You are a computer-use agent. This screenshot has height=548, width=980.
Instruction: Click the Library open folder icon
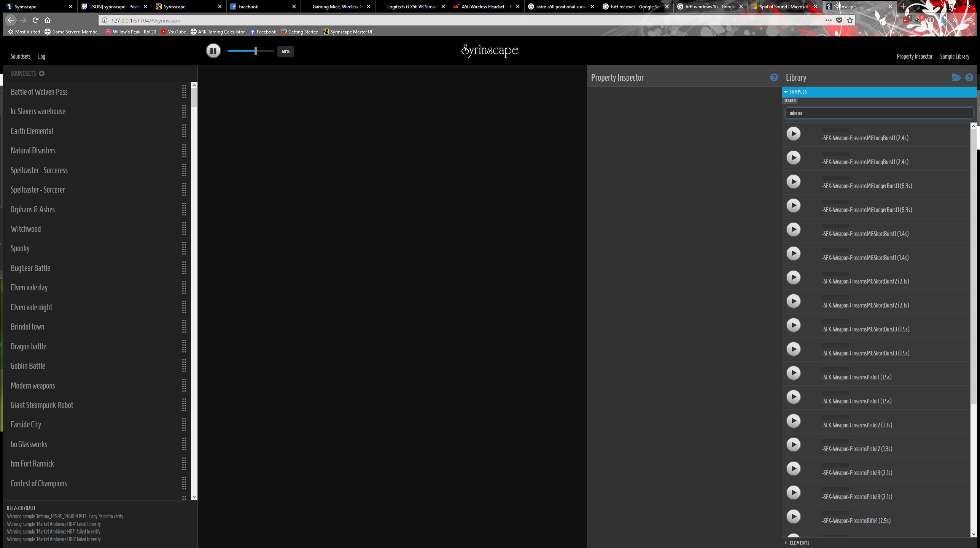pos(956,77)
